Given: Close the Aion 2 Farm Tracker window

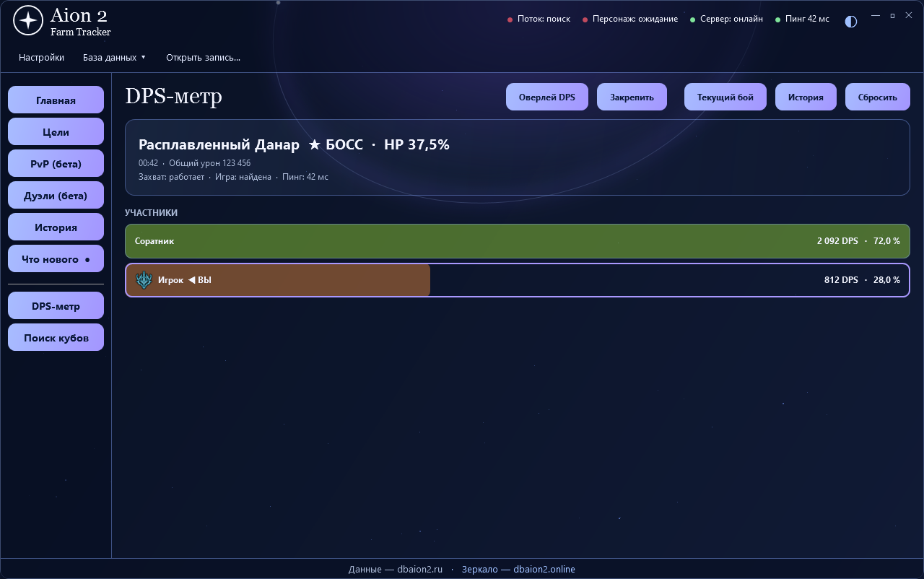Looking at the screenshot, I should click(x=909, y=15).
